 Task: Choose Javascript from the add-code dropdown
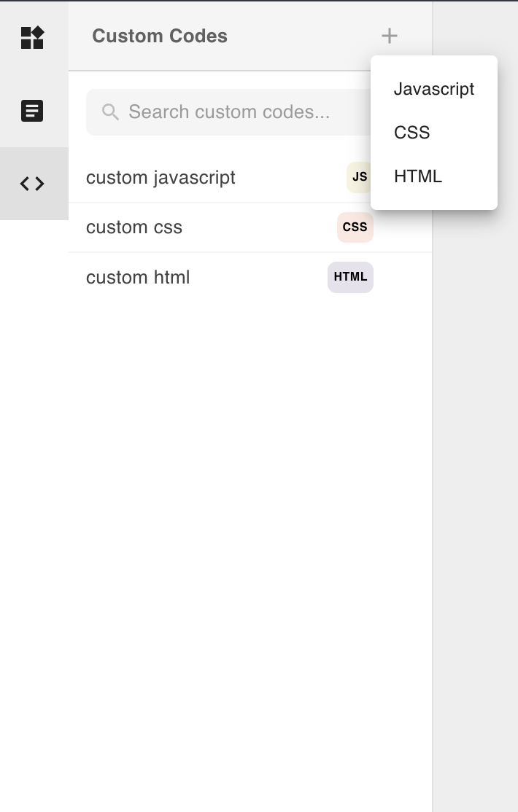click(x=434, y=89)
